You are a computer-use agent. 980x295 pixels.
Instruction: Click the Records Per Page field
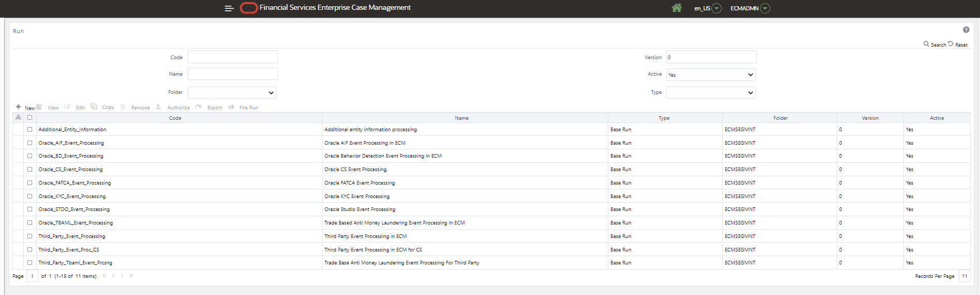point(964,276)
